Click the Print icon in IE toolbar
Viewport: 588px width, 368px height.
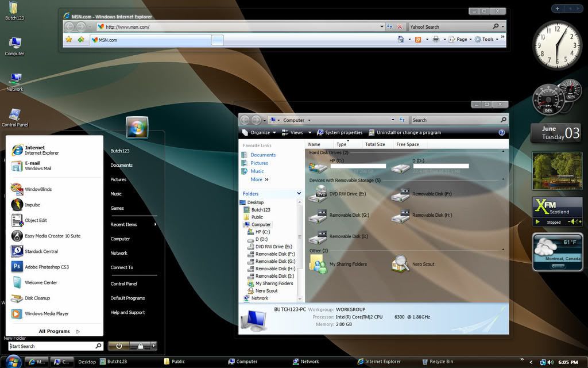(x=436, y=39)
